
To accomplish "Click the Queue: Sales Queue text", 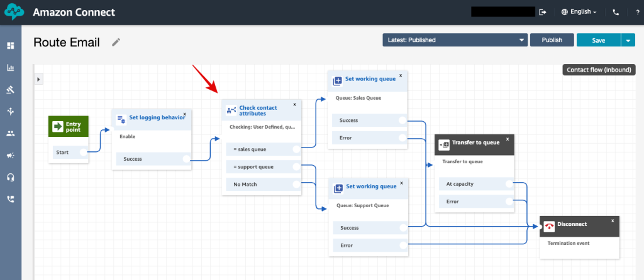I will (358, 98).
